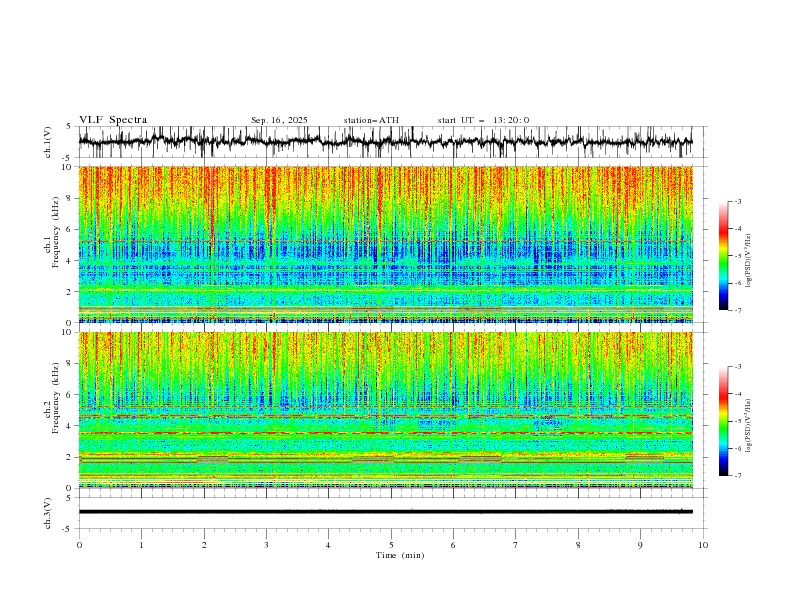Image resolution: width=792 pixels, height=612 pixels.
Task: Click the ch.1 spectrogram panel
Action: [x=385, y=244]
